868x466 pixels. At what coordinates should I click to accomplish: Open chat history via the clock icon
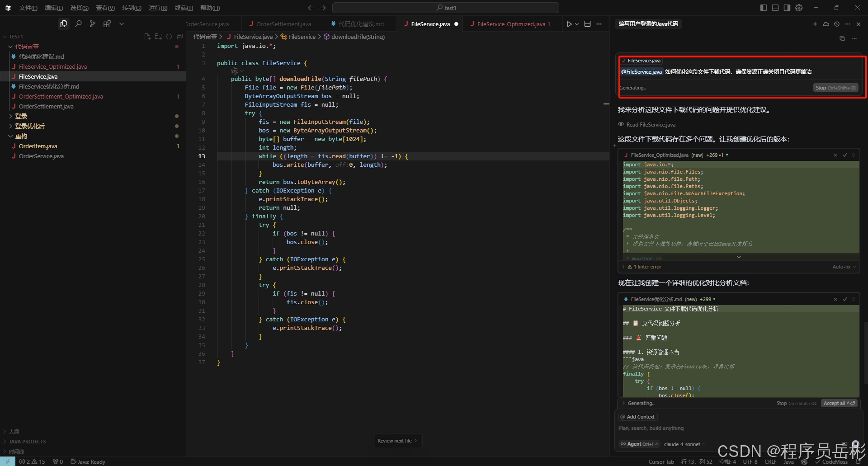[x=837, y=24]
